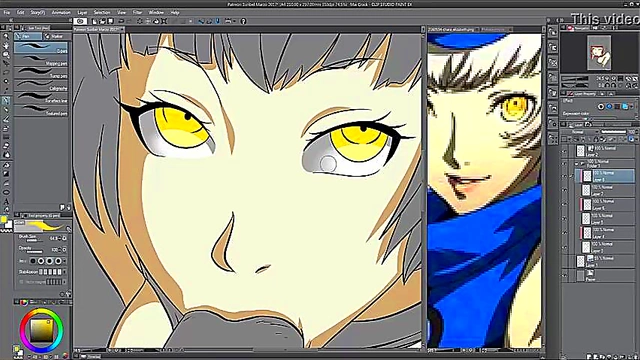Open the anti-aliasing options dropdown
640x360 pixels.
64,261
